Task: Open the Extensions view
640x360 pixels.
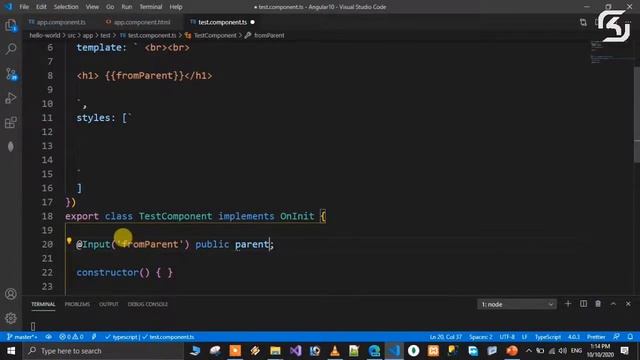Action: click(11, 122)
